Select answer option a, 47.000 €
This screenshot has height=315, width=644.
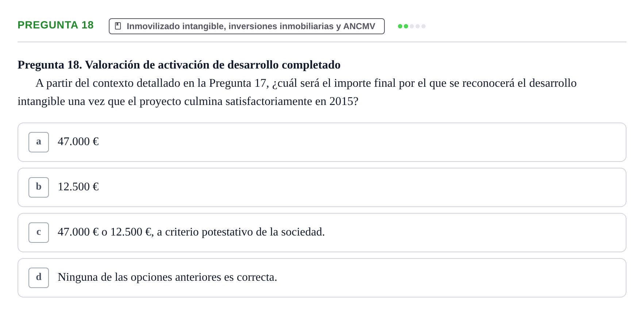point(322,142)
